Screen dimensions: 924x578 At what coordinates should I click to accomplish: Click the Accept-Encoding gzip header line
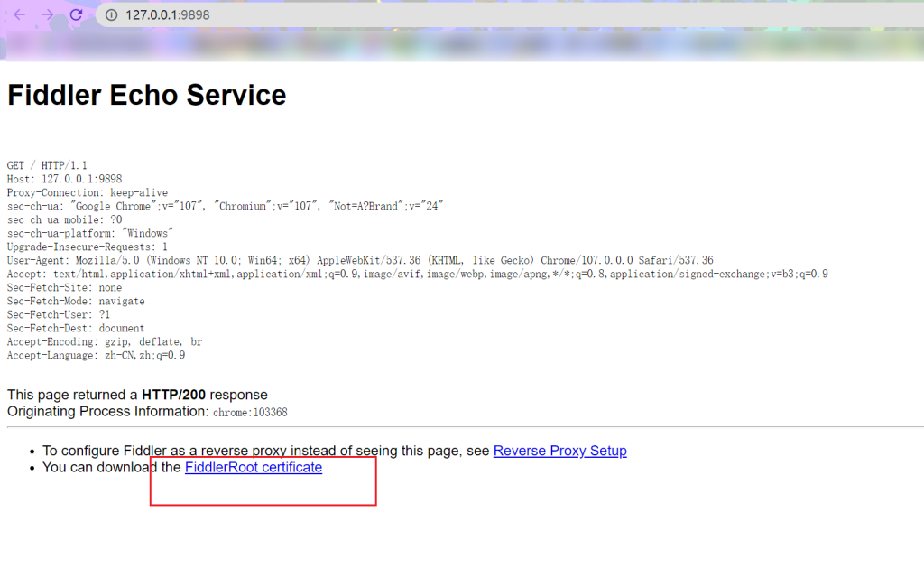click(x=105, y=341)
